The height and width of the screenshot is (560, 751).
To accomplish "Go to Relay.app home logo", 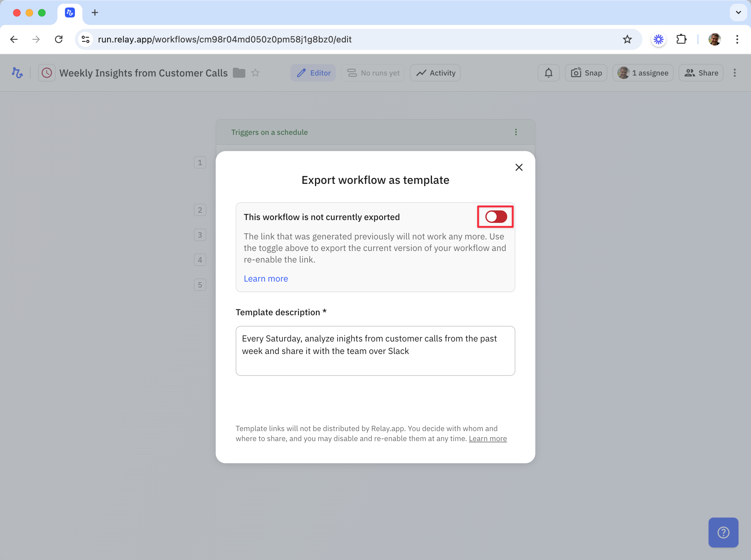I will point(17,73).
